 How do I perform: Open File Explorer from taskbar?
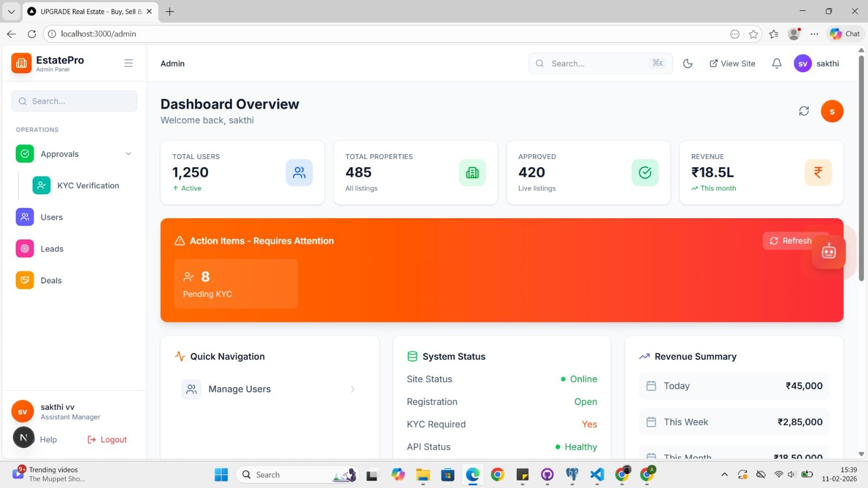(x=423, y=475)
